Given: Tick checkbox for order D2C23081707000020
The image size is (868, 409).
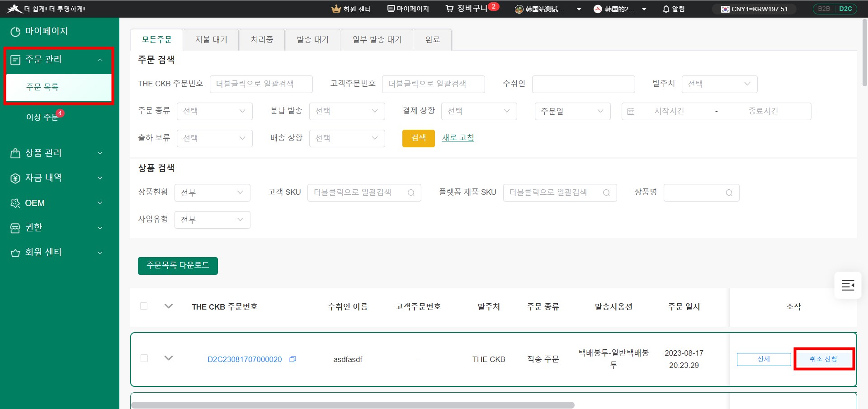Looking at the screenshot, I should click(144, 358).
